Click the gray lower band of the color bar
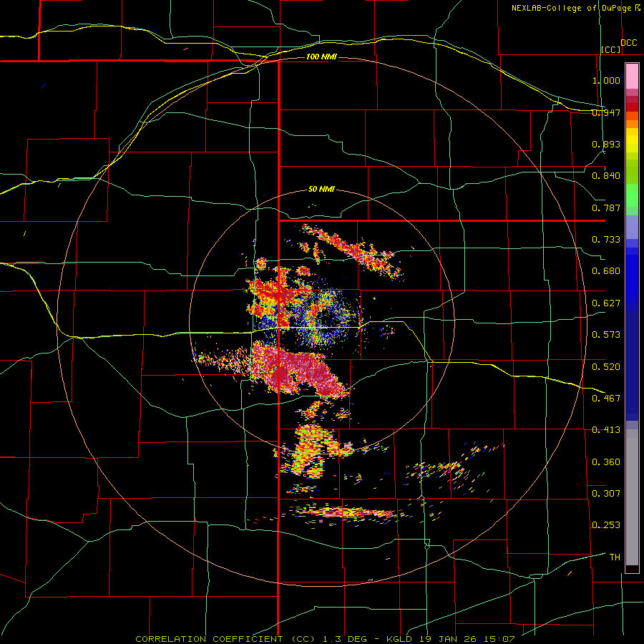Viewport: 644px width, 644px height. (632, 497)
